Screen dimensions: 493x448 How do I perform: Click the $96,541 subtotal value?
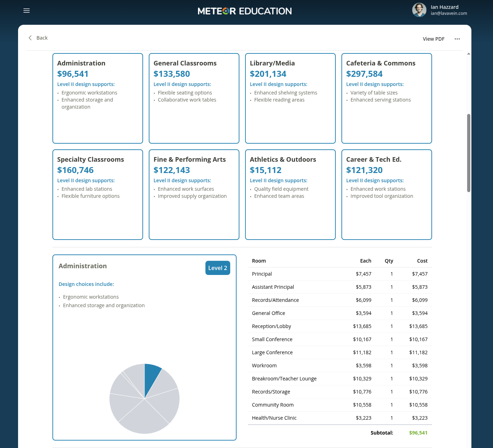[418, 433]
